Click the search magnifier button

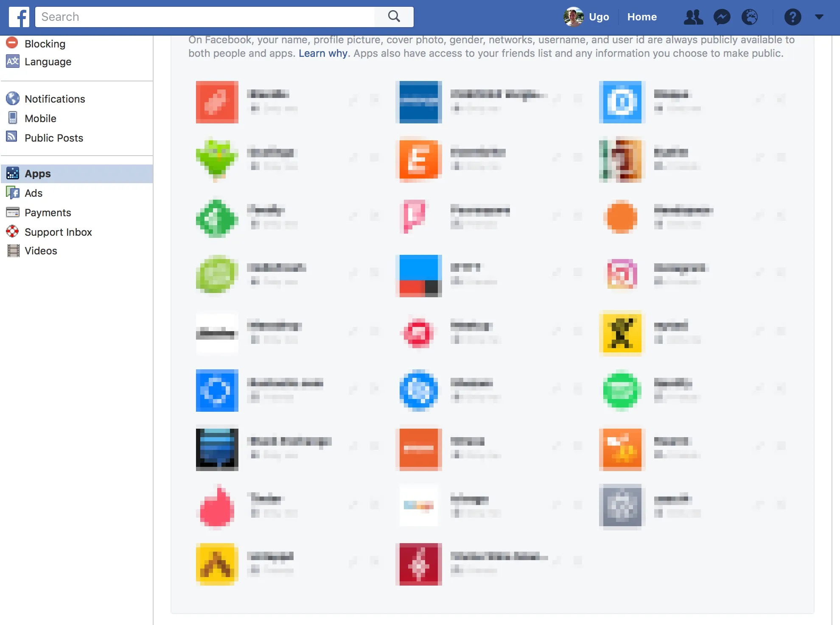pos(394,17)
